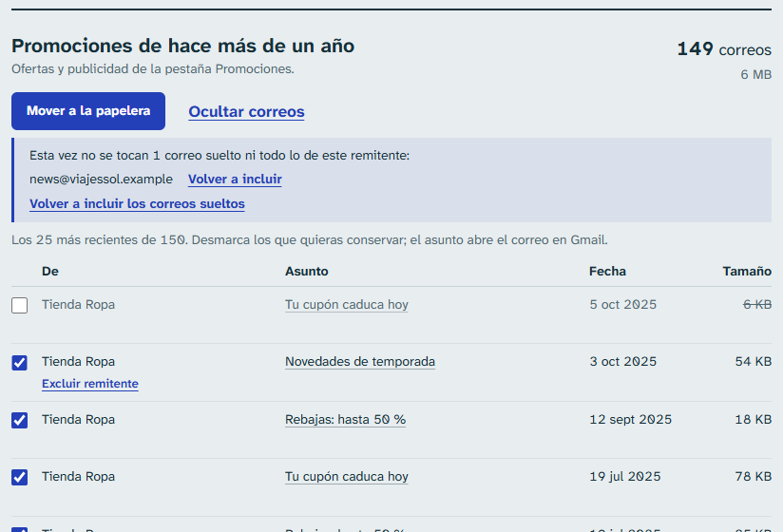Click sender 'Tienda Ropa' in the 5 oct row
The width and height of the screenshot is (783, 532).
click(79, 304)
